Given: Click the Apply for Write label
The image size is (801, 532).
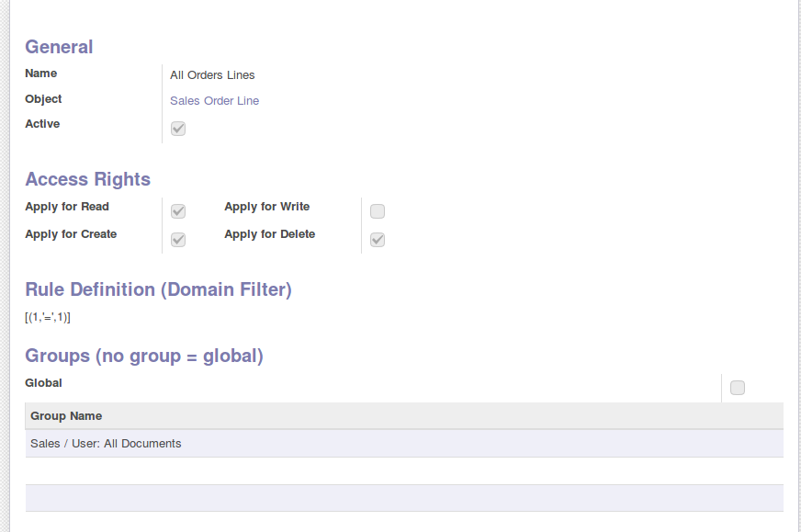Looking at the screenshot, I should pos(266,207).
